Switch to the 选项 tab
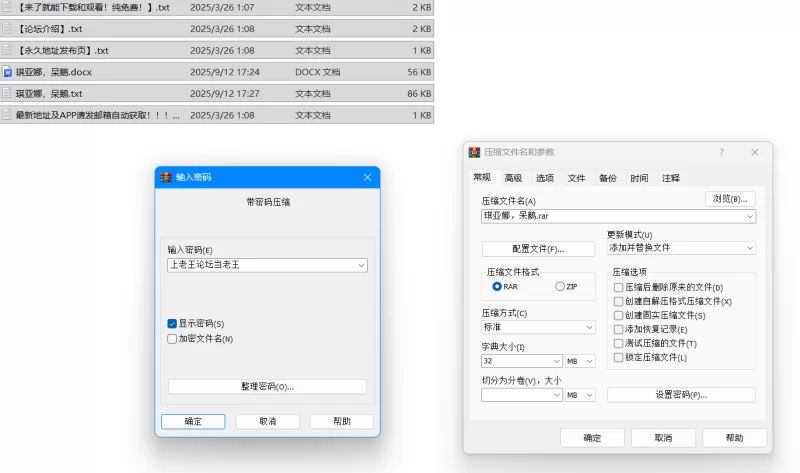This screenshot has height=473, width=800. coord(545,178)
